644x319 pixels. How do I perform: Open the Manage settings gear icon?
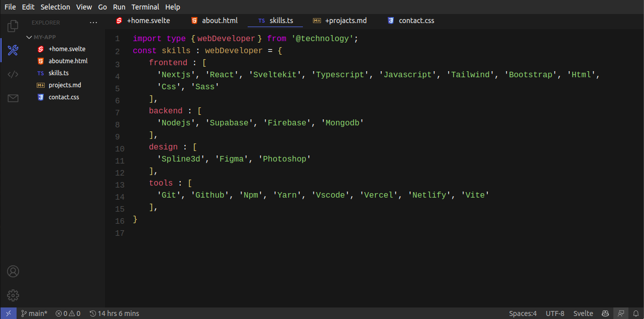(13, 295)
